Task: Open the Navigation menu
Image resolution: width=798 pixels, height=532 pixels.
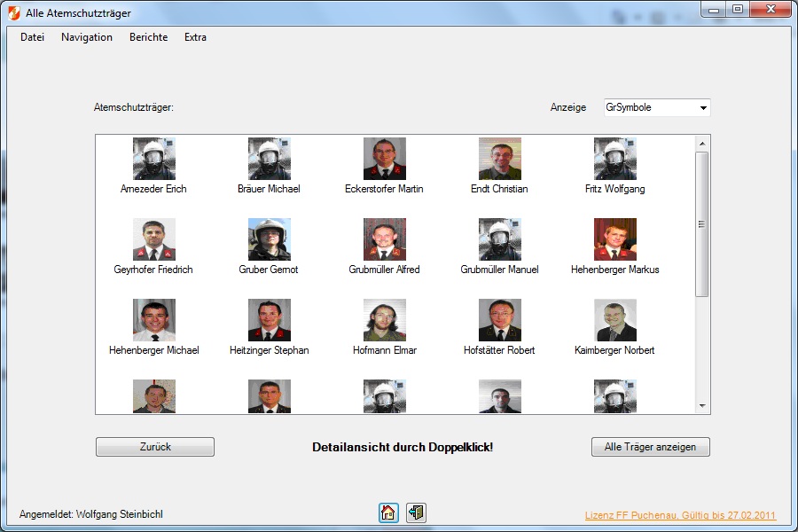Action: tap(87, 37)
